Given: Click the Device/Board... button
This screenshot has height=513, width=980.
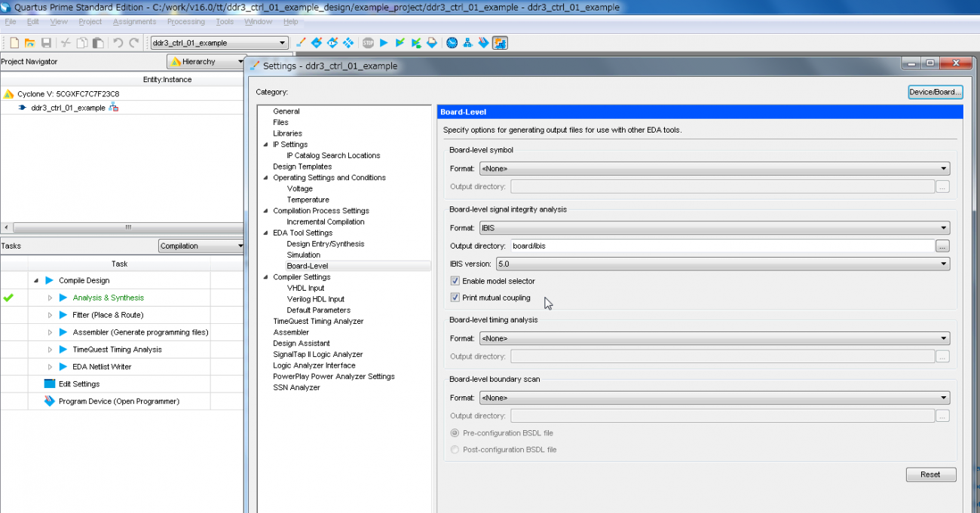Looking at the screenshot, I should [x=936, y=92].
